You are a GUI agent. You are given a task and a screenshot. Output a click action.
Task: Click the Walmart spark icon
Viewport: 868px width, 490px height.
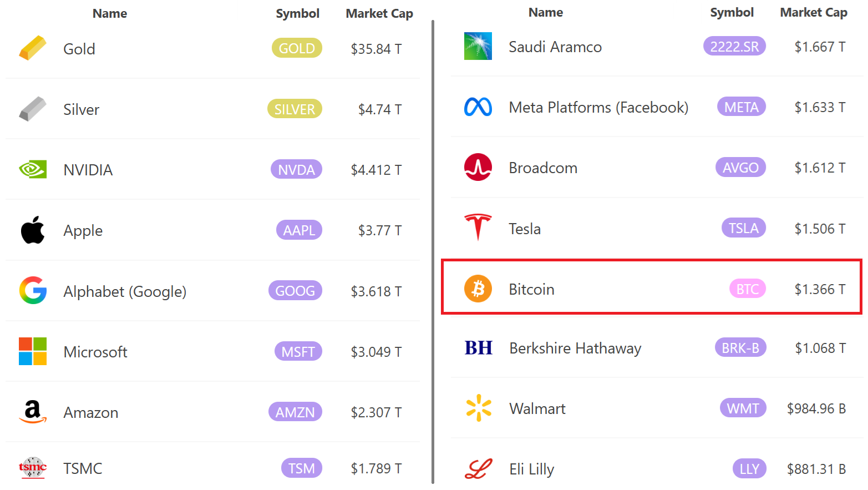pos(478,408)
